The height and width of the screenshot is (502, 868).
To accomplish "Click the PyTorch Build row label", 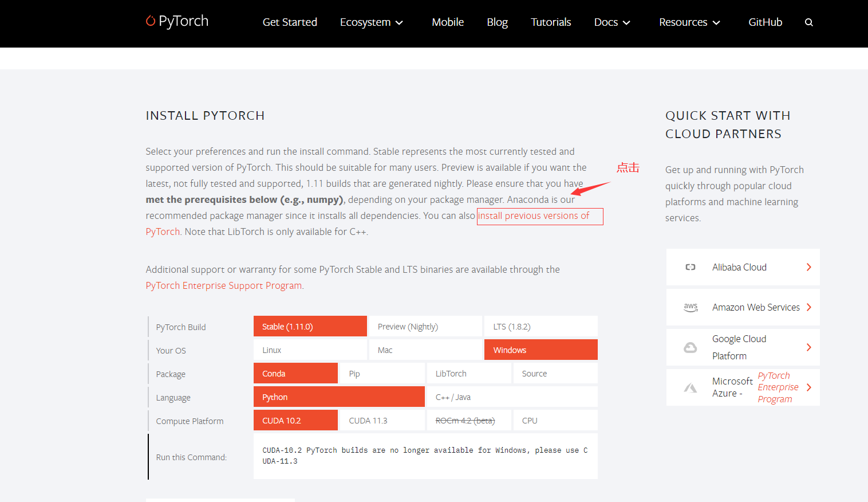I will click(x=181, y=327).
